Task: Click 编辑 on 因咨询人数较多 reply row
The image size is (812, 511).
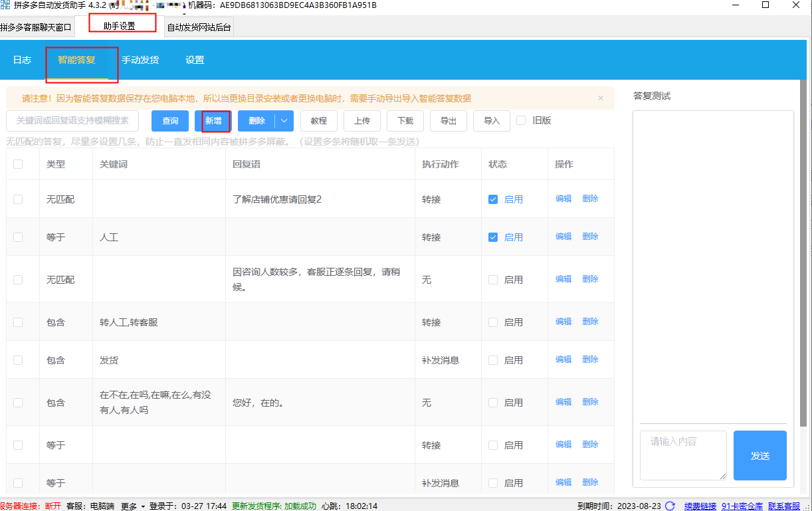Action: tap(563, 279)
